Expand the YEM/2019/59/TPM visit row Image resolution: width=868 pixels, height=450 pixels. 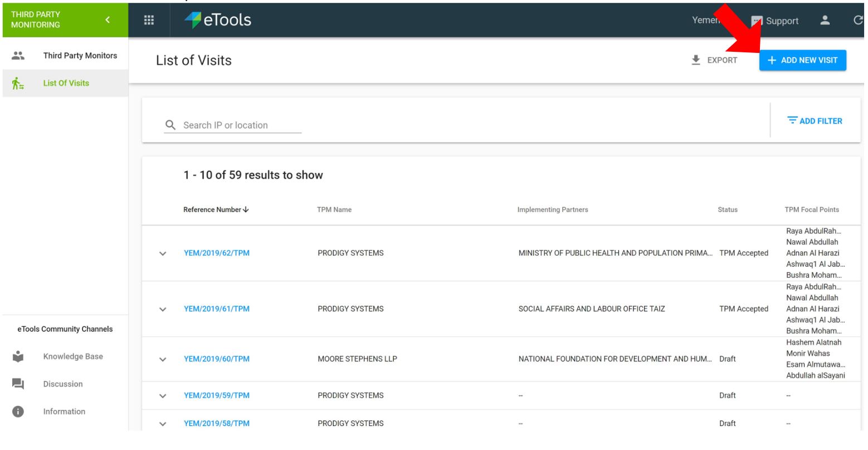click(x=163, y=395)
